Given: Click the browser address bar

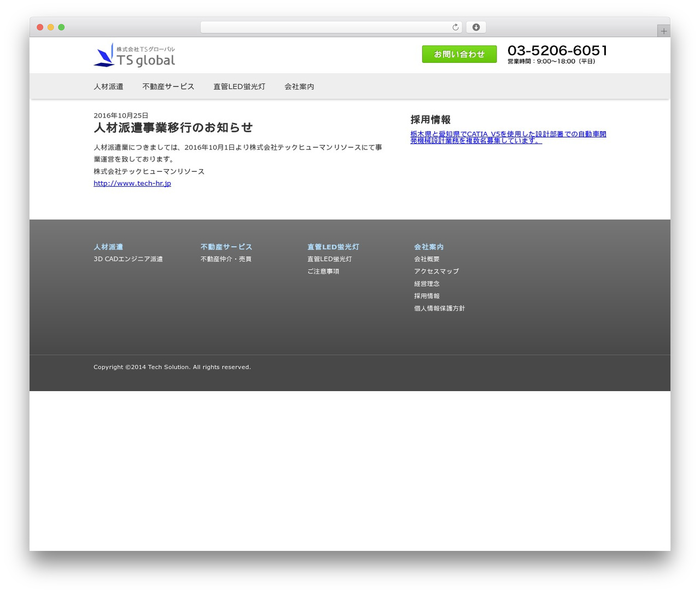Looking at the screenshot, I should tap(331, 27).
